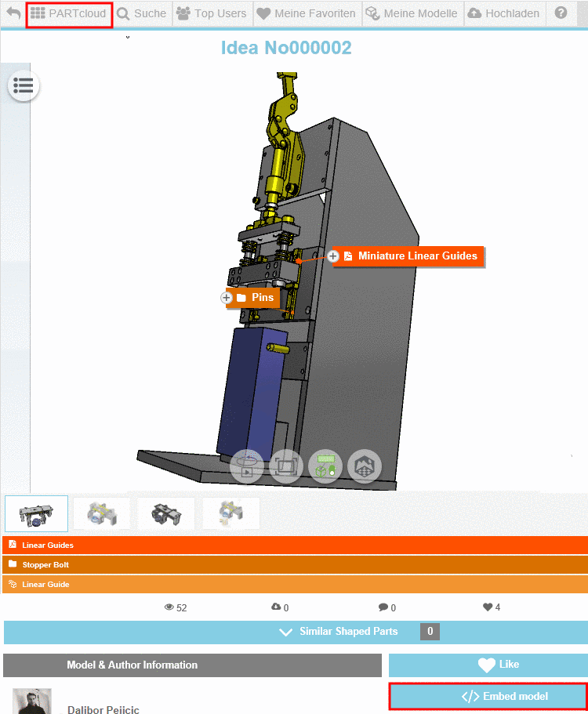Go to Top Users
Screen dimensions: 588x714
(x=212, y=13)
